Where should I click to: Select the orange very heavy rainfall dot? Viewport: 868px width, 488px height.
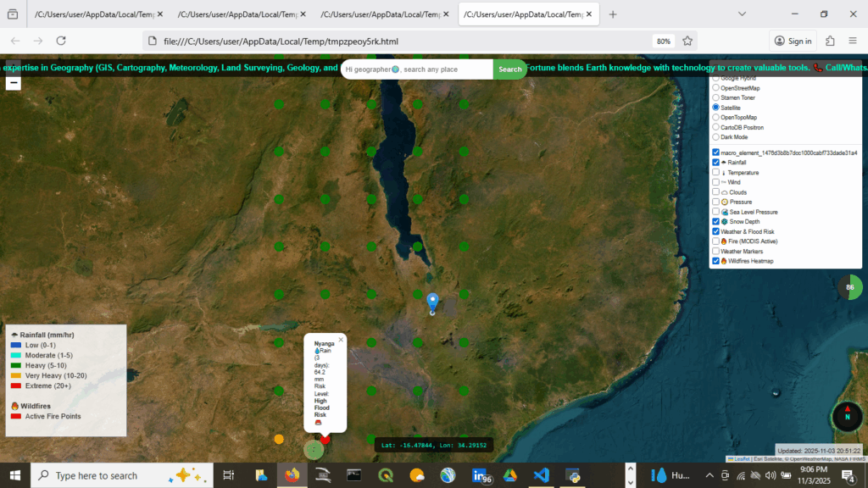(279, 439)
